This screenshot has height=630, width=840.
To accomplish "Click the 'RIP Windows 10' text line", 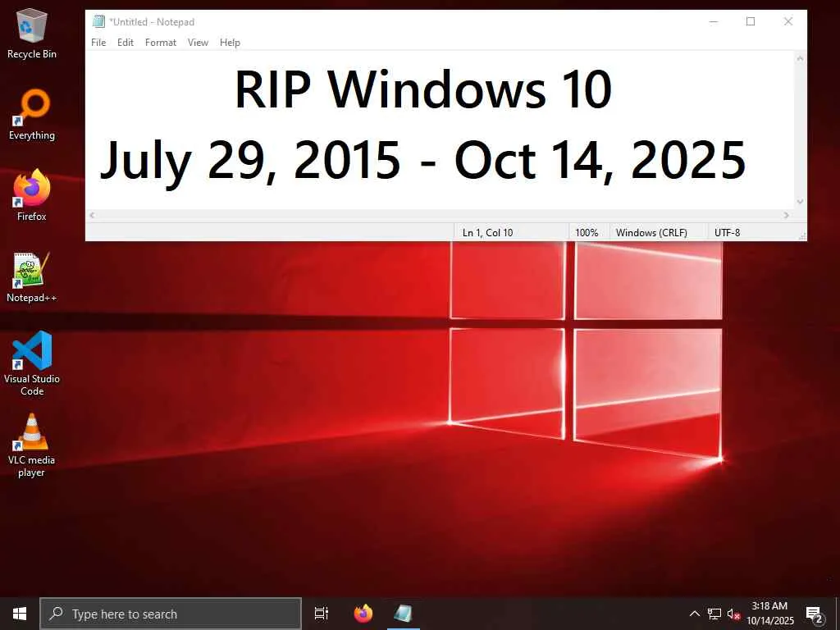I will pos(423,89).
